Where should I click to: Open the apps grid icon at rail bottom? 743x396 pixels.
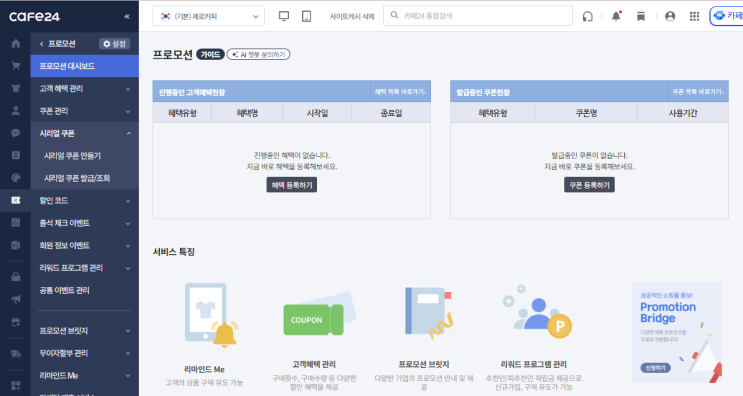[16, 386]
